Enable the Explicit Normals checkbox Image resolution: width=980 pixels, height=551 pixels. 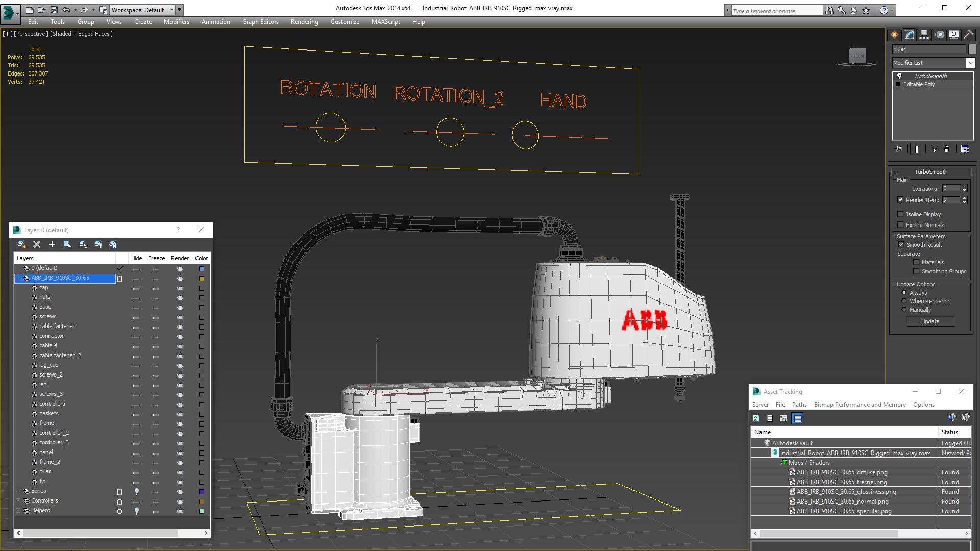(x=901, y=225)
